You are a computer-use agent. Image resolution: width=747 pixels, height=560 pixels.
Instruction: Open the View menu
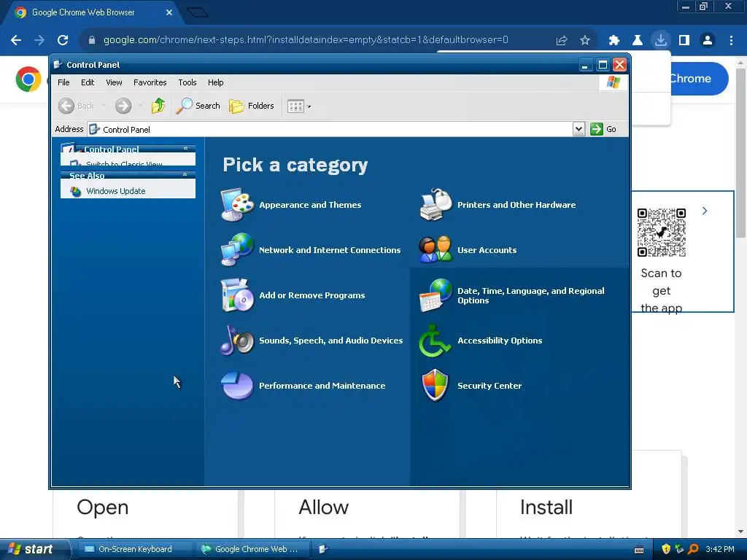(114, 82)
